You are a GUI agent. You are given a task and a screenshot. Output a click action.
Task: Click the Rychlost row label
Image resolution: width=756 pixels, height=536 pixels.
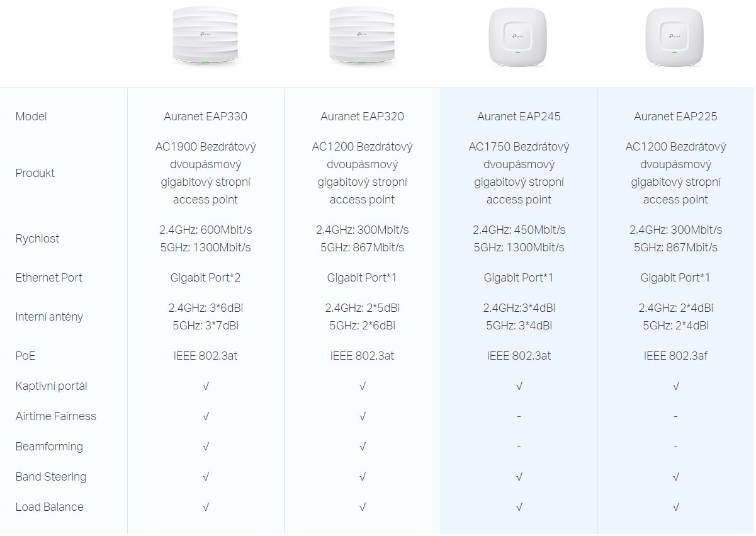[37, 239]
